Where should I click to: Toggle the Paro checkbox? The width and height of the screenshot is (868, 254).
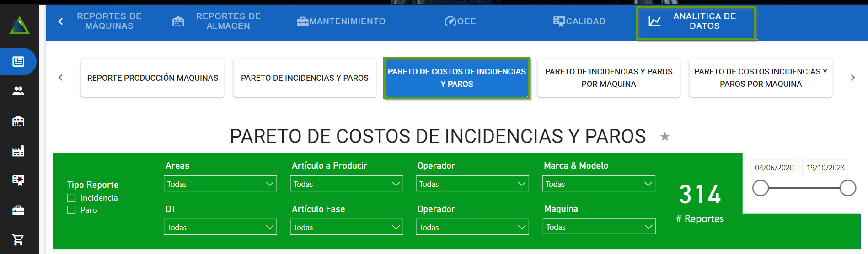(x=71, y=210)
